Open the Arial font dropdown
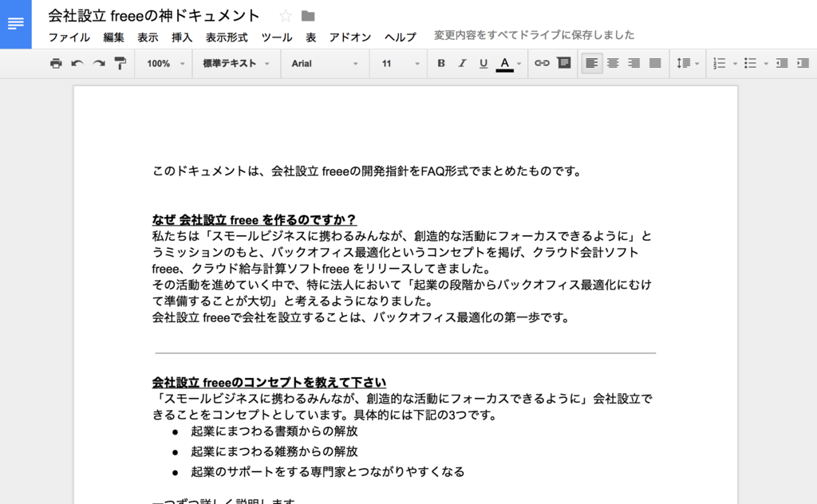This screenshot has height=504, width=817. (x=325, y=64)
